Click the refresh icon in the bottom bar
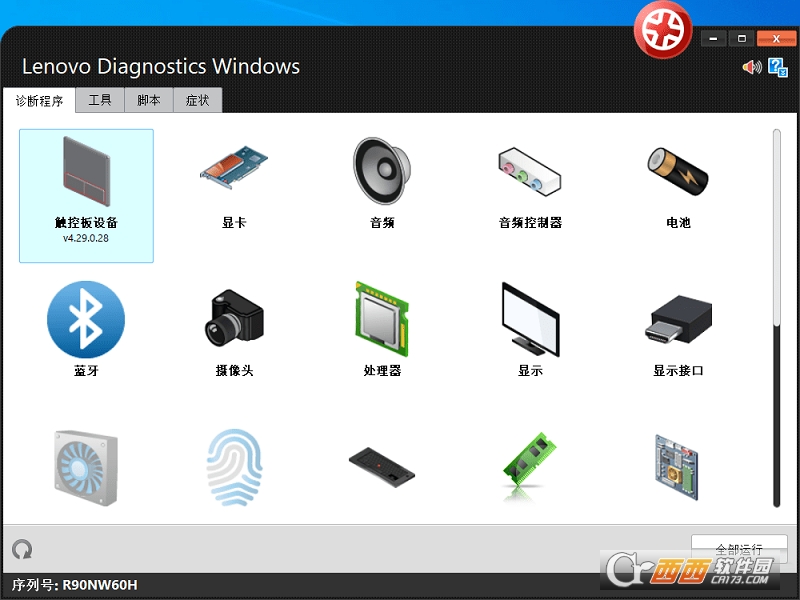800x600 pixels. (x=22, y=549)
